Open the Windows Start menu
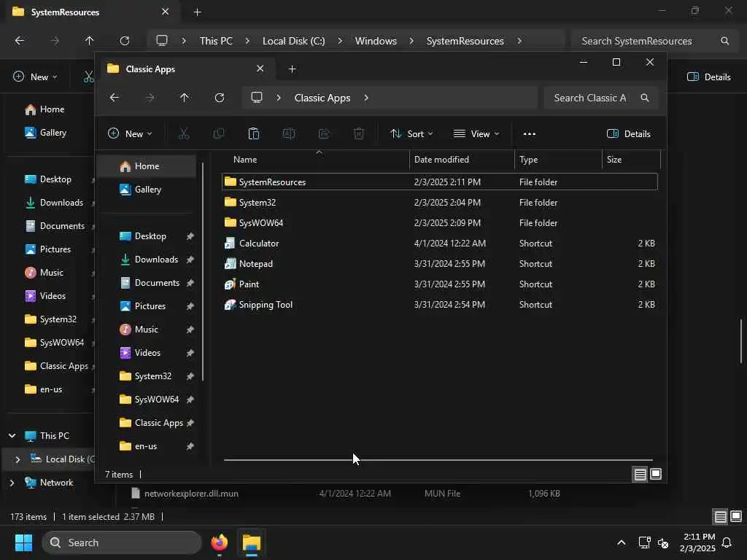This screenshot has width=747, height=560. pos(23,542)
